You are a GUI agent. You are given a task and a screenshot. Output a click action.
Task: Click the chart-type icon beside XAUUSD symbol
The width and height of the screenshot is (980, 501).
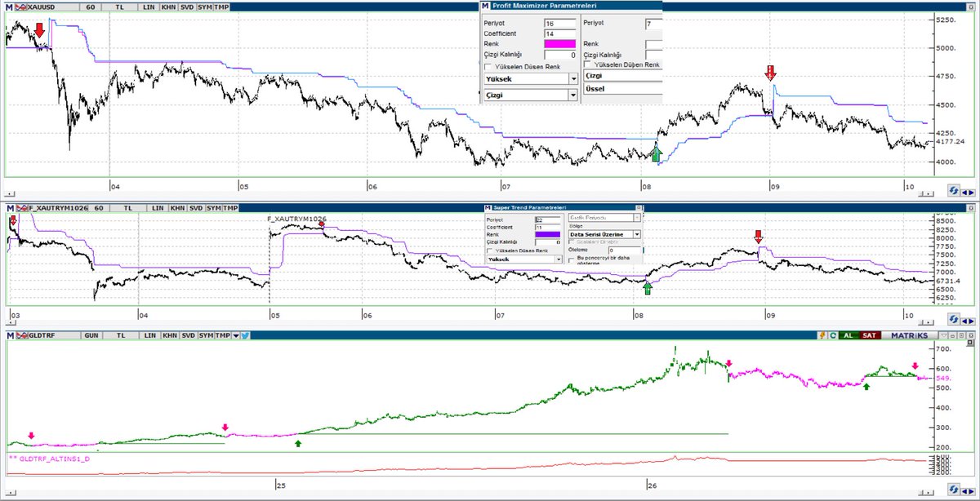tap(21, 7)
